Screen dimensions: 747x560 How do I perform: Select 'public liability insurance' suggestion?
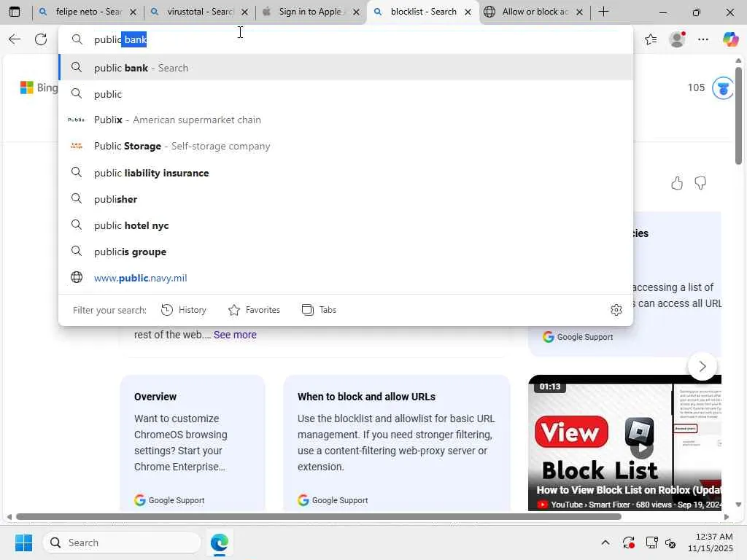pyautogui.click(x=346, y=173)
